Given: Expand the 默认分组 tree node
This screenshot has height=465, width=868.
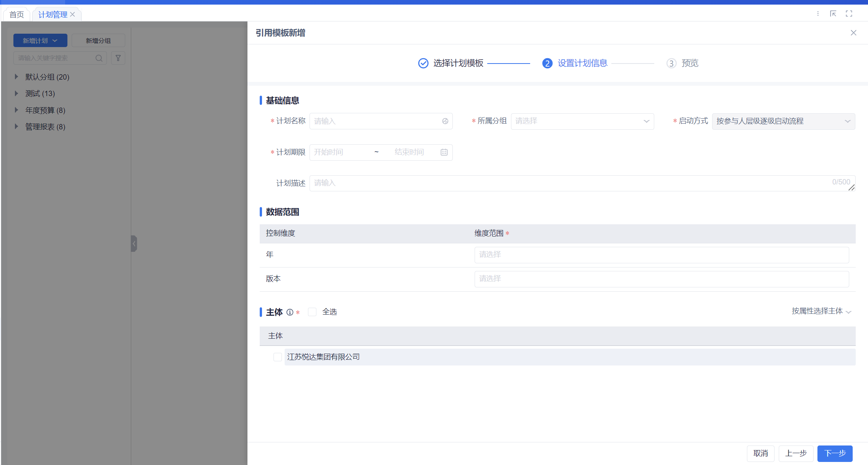Looking at the screenshot, I should (16, 77).
